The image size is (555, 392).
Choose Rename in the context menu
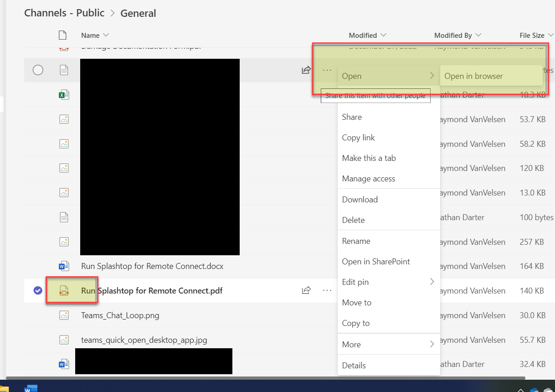coord(389,241)
